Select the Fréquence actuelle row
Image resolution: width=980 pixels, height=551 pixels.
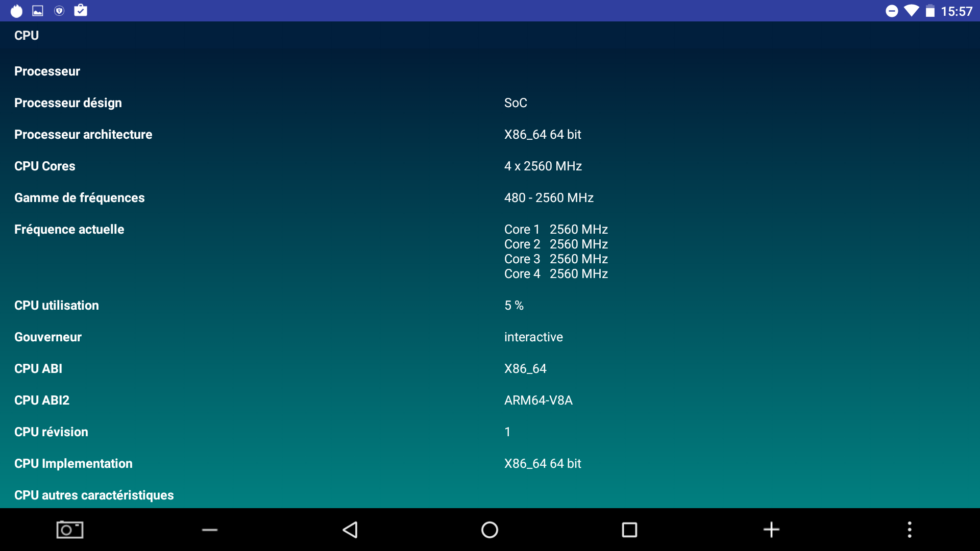coord(69,230)
